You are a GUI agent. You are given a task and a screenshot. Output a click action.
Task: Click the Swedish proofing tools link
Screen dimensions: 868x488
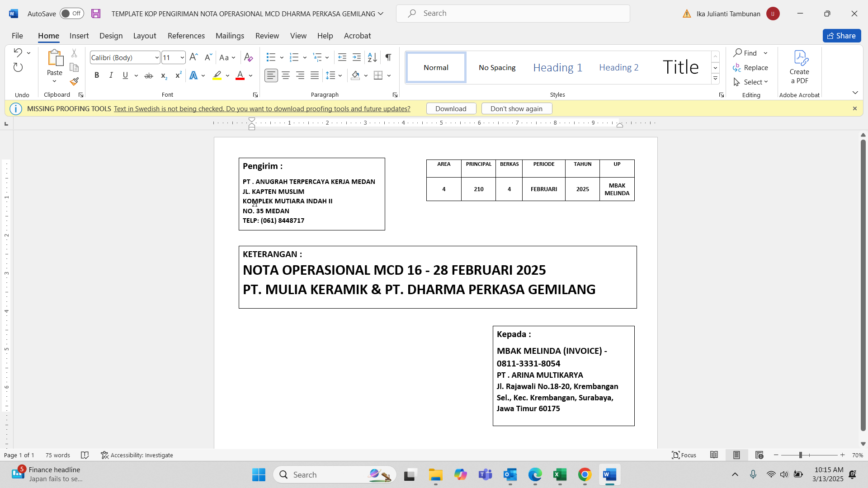tap(262, 108)
